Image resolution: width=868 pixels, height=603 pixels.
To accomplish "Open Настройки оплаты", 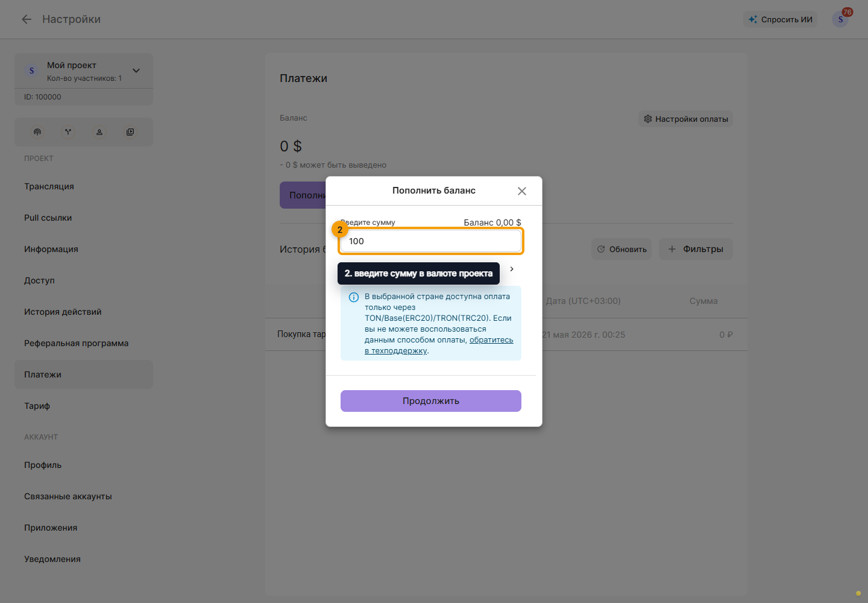I will pyautogui.click(x=686, y=119).
